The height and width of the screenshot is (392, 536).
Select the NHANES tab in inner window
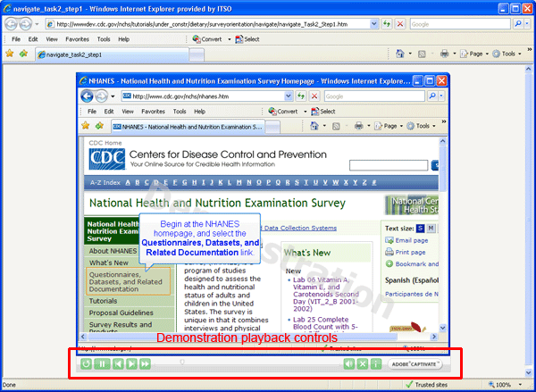click(188, 127)
